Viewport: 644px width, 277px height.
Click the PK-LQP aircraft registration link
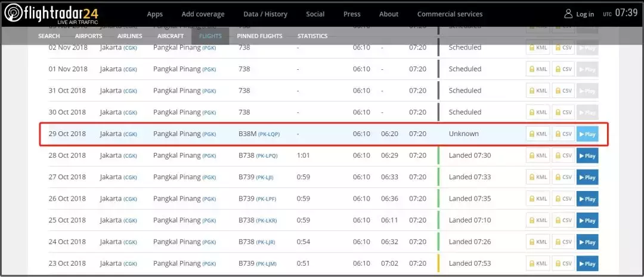tap(268, 134)
